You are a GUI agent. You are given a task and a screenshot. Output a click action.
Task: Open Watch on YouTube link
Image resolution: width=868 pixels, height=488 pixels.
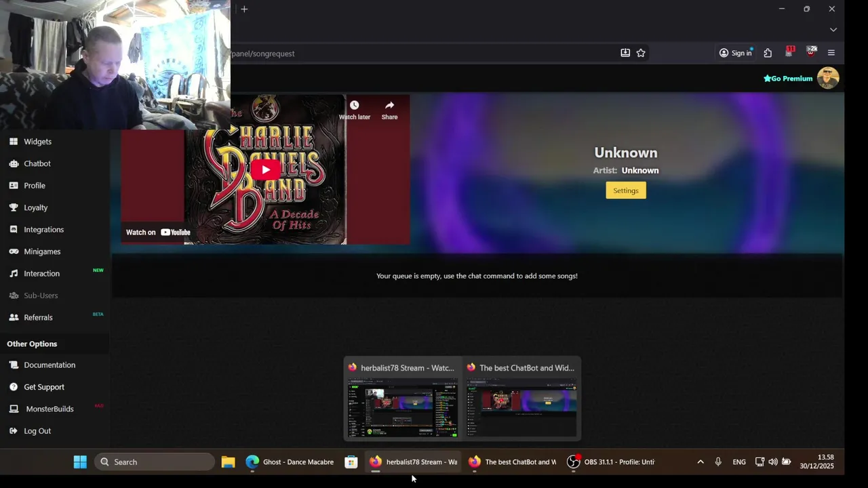click(158, 232)
